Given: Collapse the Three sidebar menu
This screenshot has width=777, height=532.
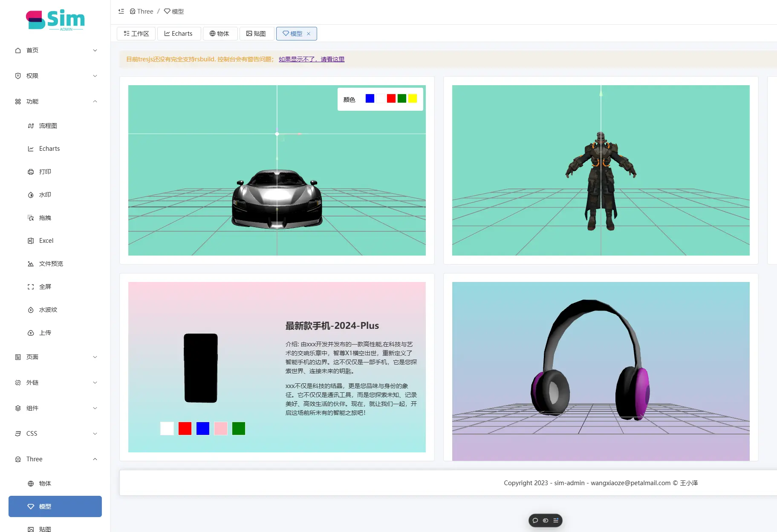Looking at the screenshot, I should coord(55,459).
